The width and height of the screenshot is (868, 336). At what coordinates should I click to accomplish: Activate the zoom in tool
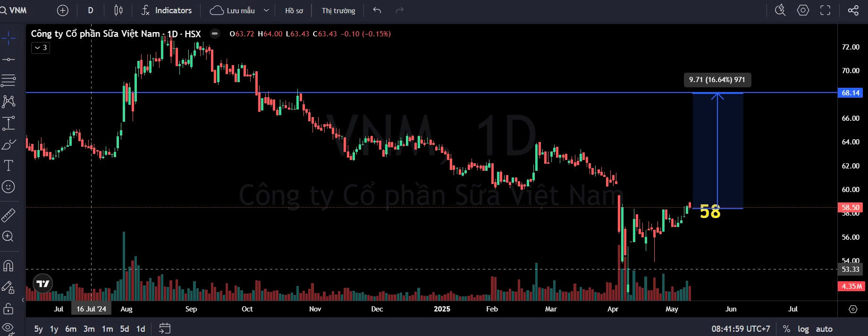[8, 236]
